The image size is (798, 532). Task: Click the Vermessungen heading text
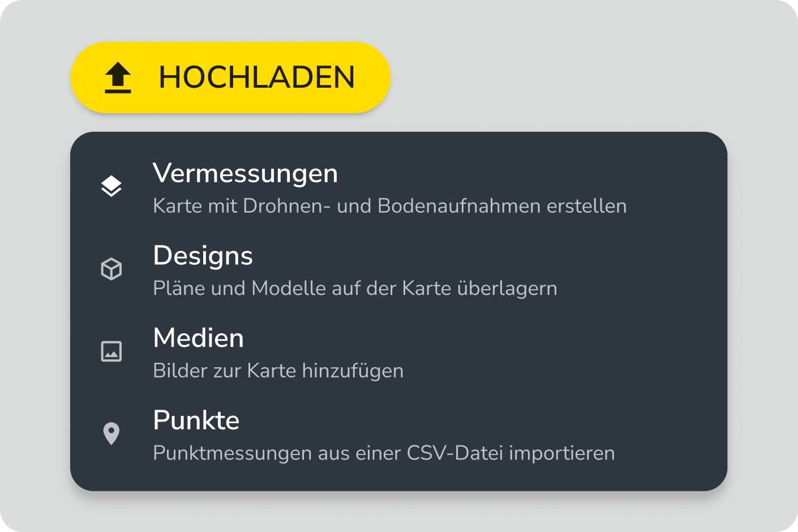coord(245,174)
